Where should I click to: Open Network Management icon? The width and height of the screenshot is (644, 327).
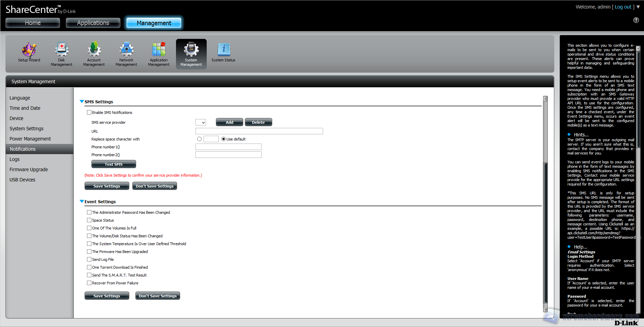click(126, 50)
